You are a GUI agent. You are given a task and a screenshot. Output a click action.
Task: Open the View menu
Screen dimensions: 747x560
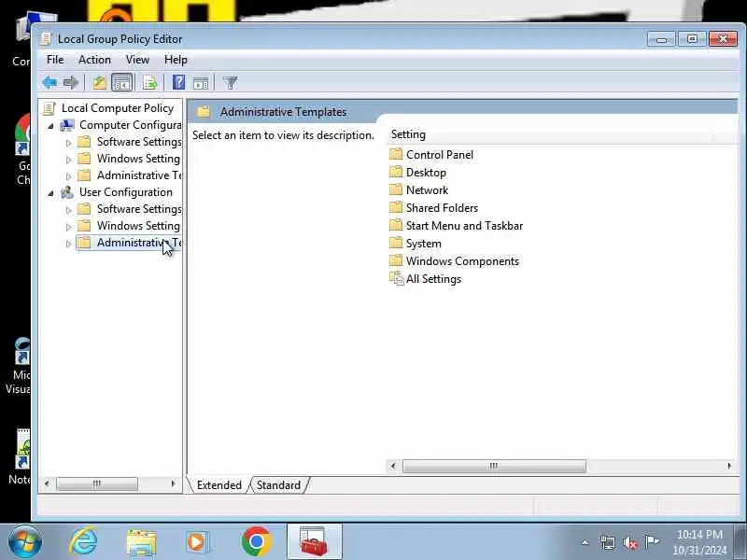click(x=137, y=60)
